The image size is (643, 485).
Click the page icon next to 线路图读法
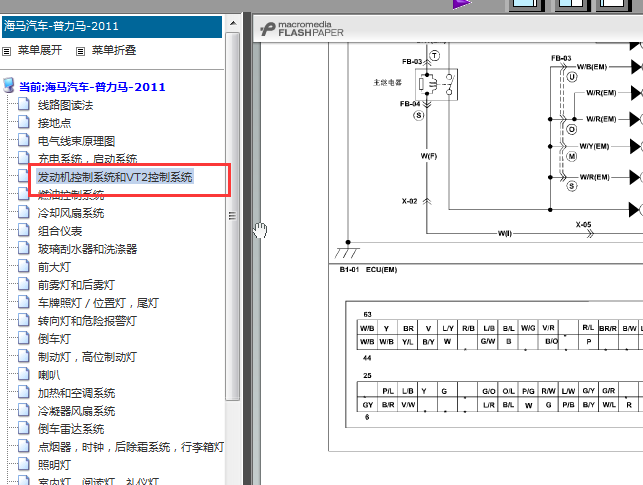tap(24, 104)
